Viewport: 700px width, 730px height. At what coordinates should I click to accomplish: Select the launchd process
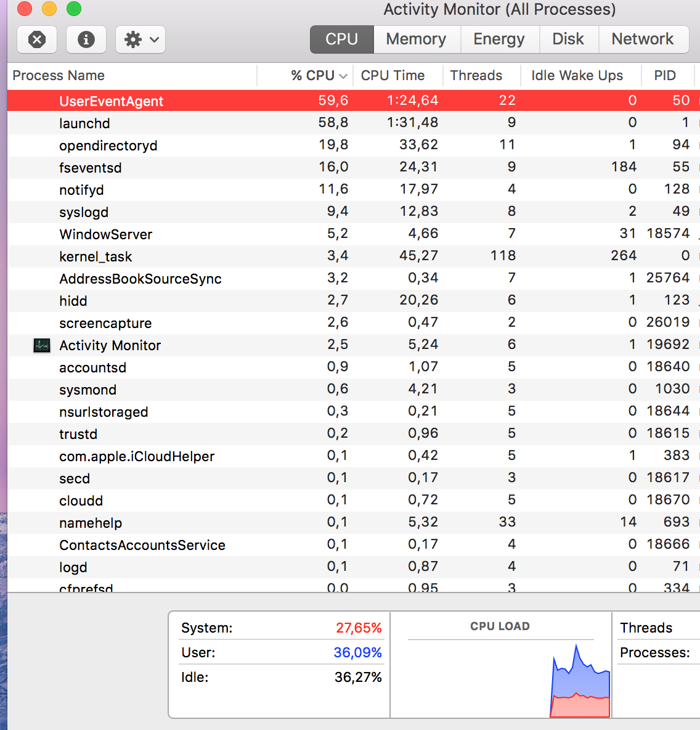point(353,123)
